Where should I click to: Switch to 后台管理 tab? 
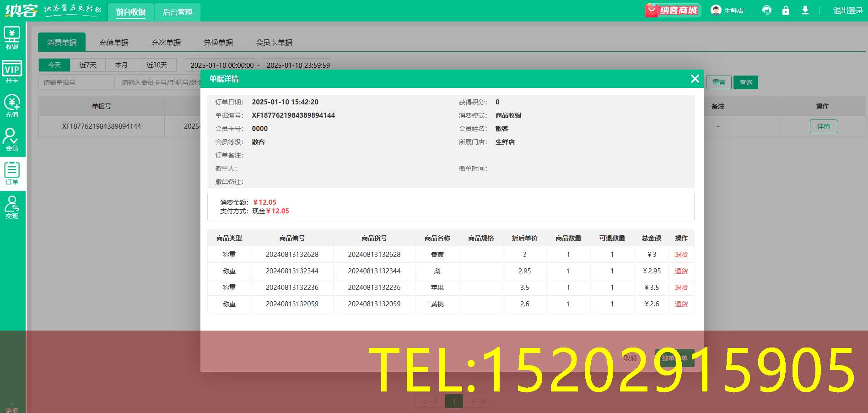[x=178, y=12]
